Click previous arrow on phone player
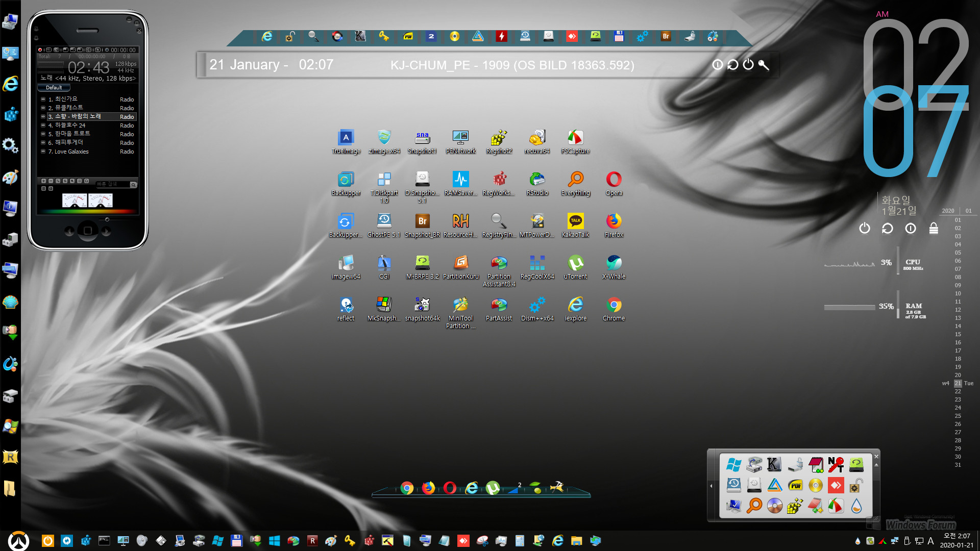The image size is (980, 551). 69,231
